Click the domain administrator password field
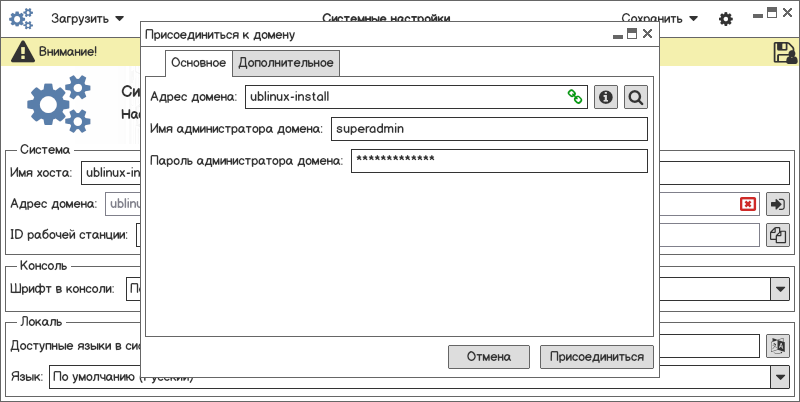Viewport: 800px width, 402px height. click(x=499, y=160)
